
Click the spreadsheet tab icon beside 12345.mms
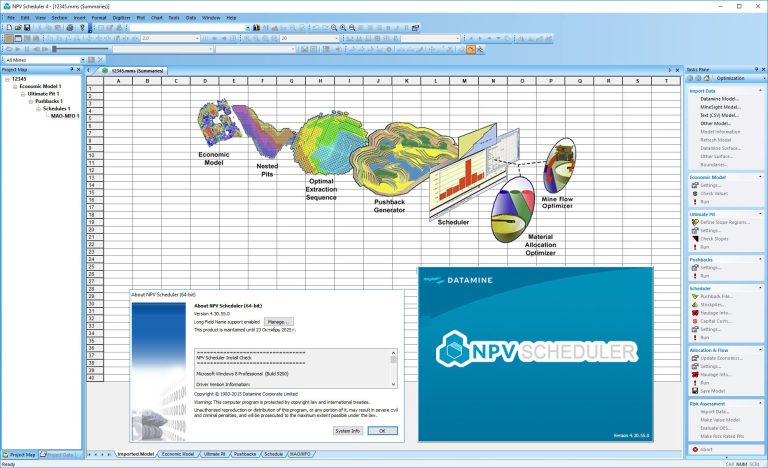pyautogui.click(x=105, y=71)
